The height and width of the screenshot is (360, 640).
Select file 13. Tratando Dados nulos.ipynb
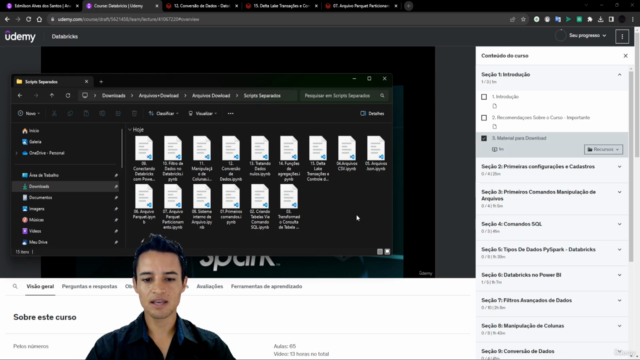tap(260, 156)
